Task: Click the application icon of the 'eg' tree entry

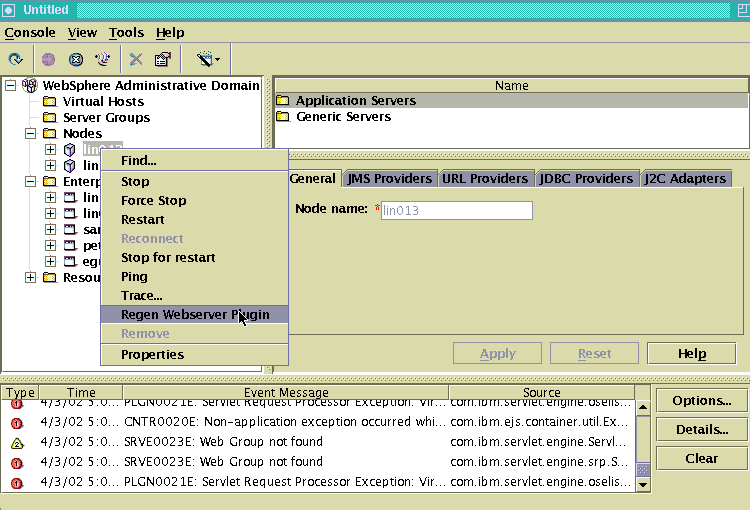Action: (70, 261)
